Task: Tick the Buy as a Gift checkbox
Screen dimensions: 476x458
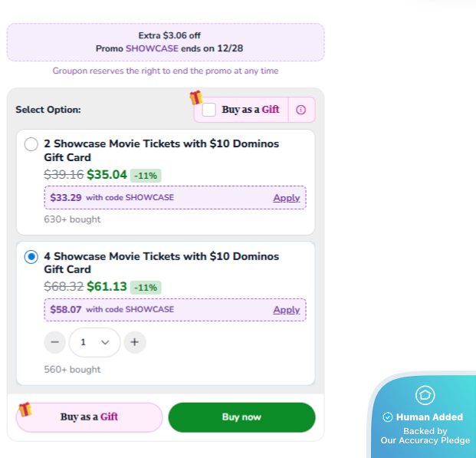Action: [x=209, y=110]
